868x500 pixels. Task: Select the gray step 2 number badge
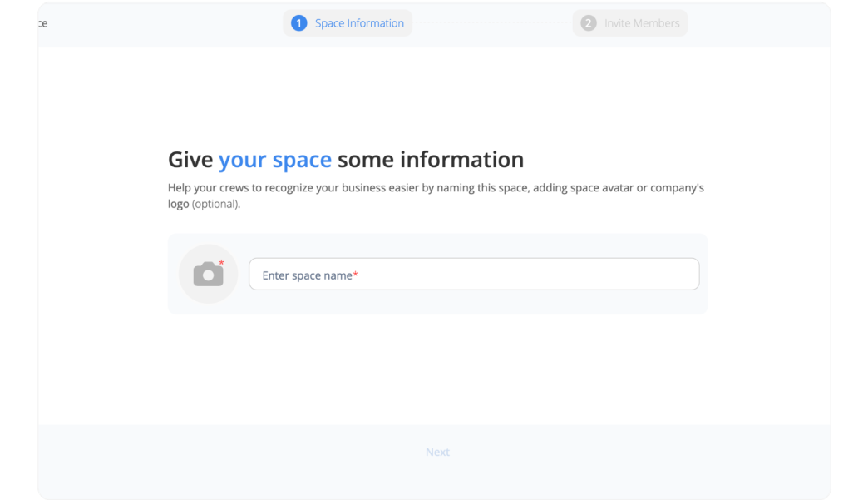click(589, 23)
